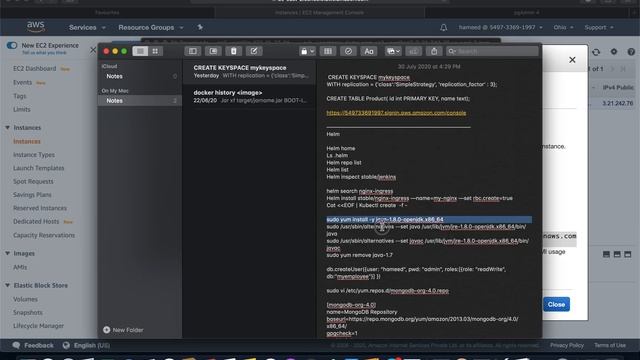The image size is (640, 360).
Task: Open Capacity Reservations in EC2 sidebar
Action: pos(44,235)
